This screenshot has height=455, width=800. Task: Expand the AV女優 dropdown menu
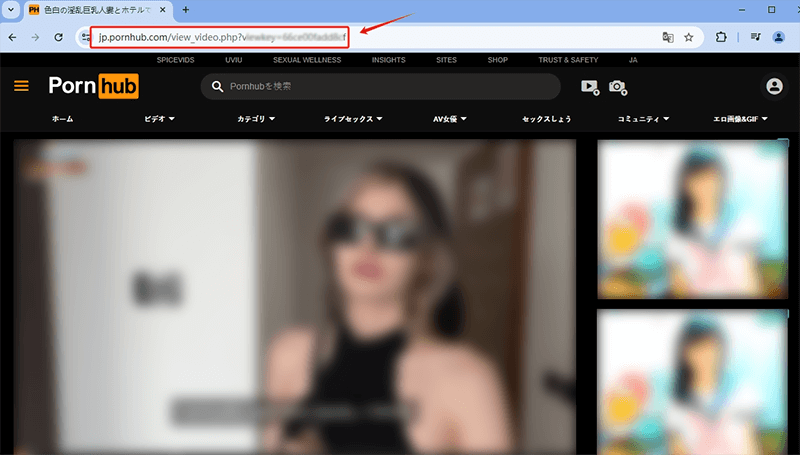[x=449, y=119]
